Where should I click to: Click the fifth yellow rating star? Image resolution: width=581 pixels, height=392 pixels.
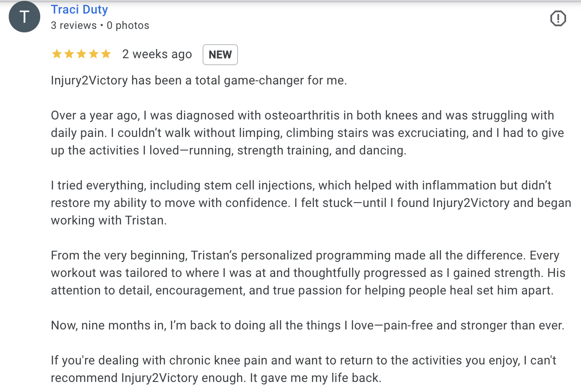click(106, 54)
